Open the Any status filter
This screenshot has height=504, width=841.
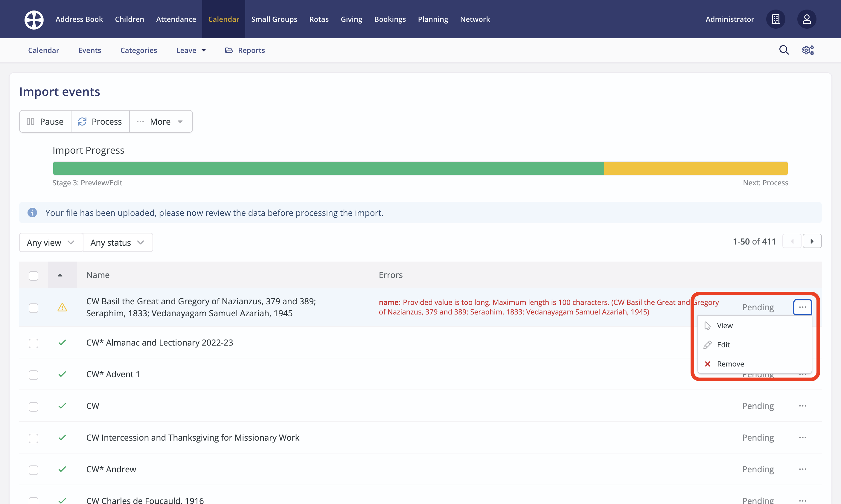click(x=118, y=242)
